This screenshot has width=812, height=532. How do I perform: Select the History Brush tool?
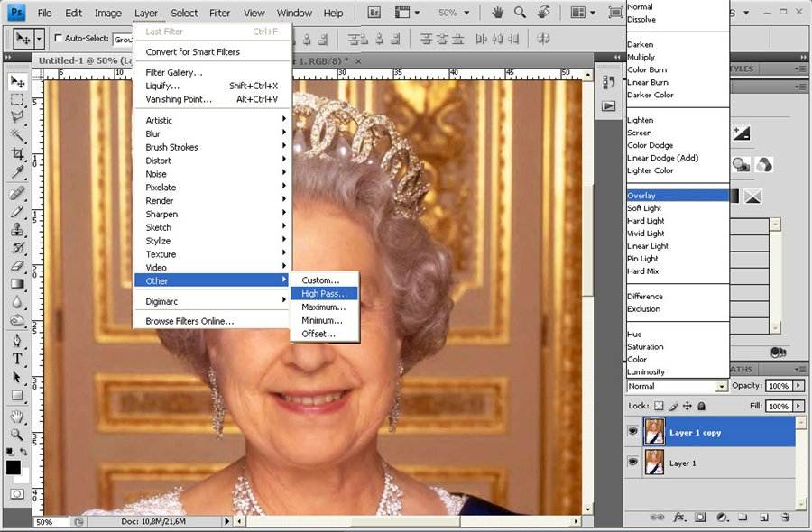[17, 247]
